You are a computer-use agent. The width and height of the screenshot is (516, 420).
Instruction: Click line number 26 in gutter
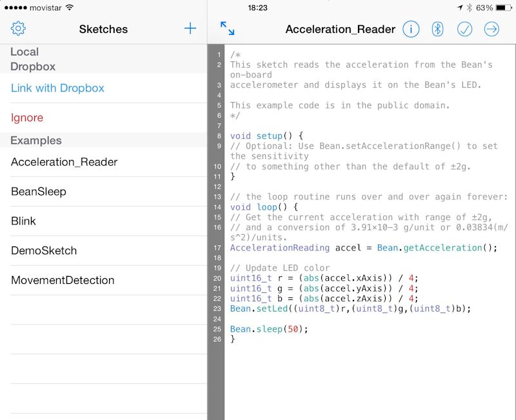click(x=217, y=339)
